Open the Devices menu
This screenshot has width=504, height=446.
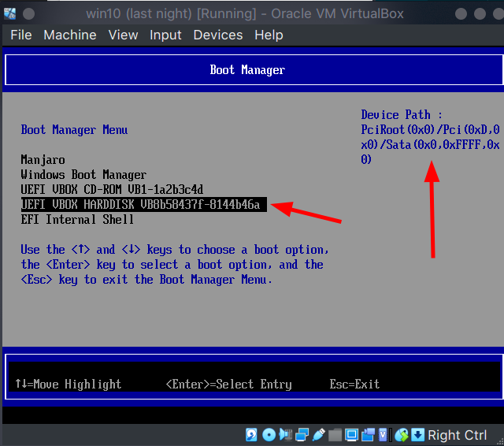tap(218, 35)
